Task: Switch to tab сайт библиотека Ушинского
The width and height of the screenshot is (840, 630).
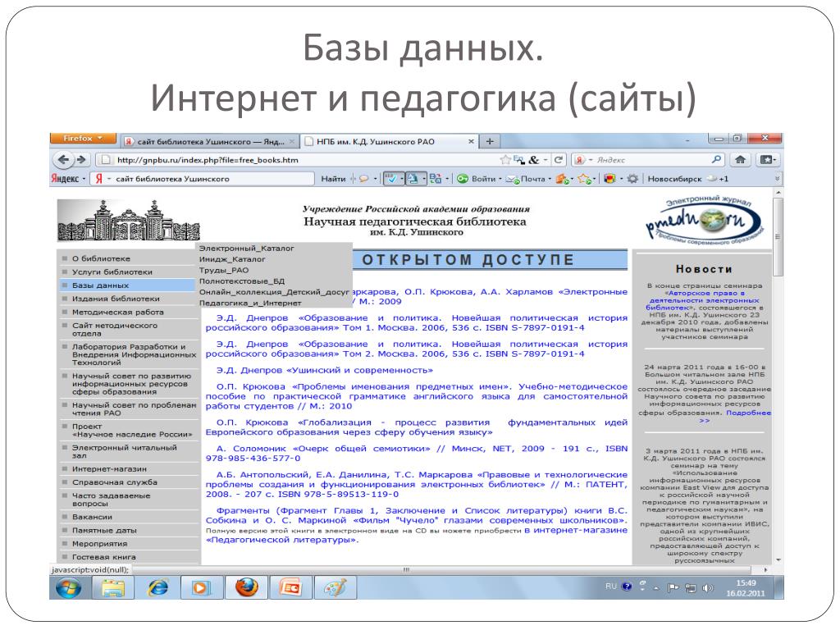Action: click(209, 141)
